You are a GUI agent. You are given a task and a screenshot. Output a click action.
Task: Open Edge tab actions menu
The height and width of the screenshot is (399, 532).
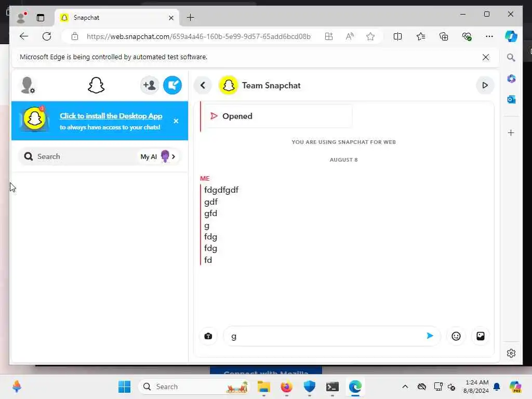coord(41,18)
